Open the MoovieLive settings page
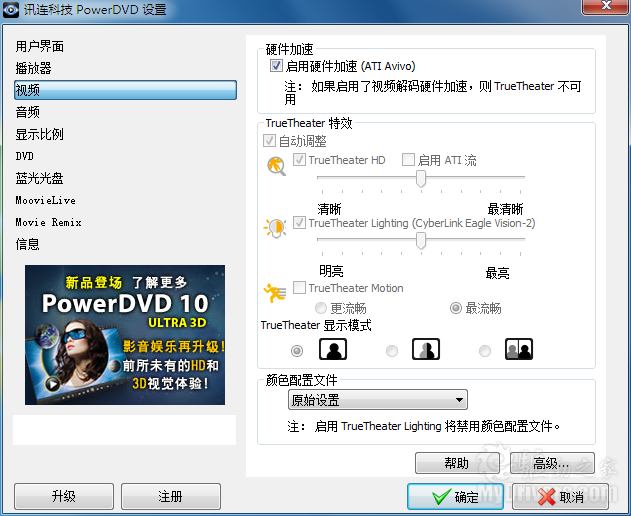The height and width of the screenshot is (516, 631). pyautogui.click(x=45, y=200)
